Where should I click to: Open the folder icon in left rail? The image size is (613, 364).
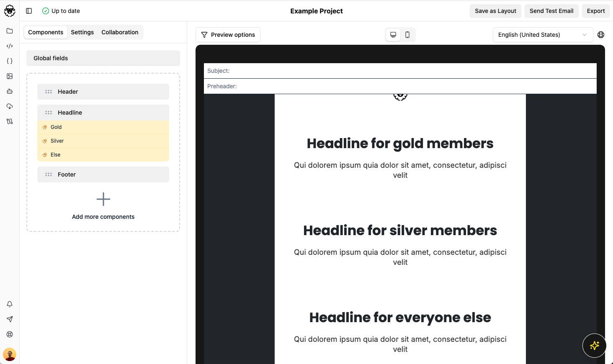point(10,31)
